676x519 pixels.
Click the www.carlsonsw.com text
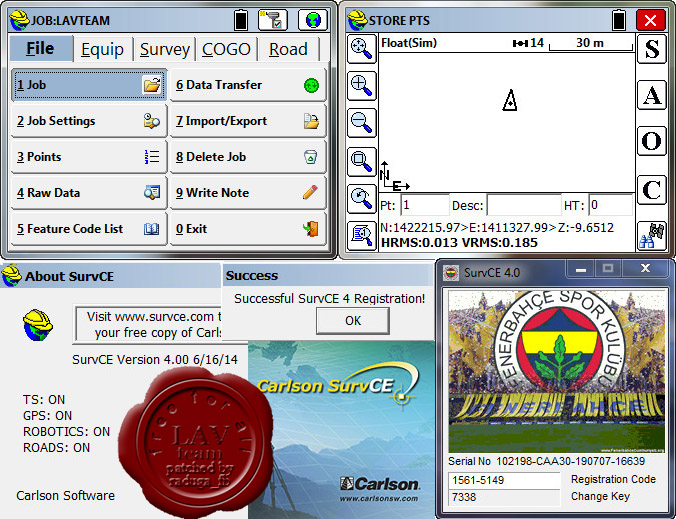coord(379,499)
